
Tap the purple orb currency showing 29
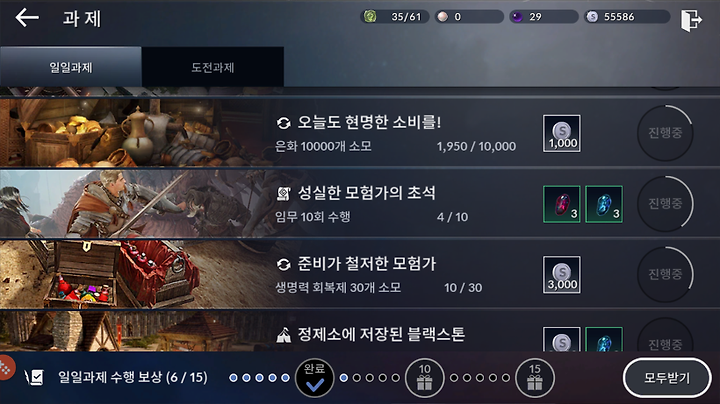point(518,17)
